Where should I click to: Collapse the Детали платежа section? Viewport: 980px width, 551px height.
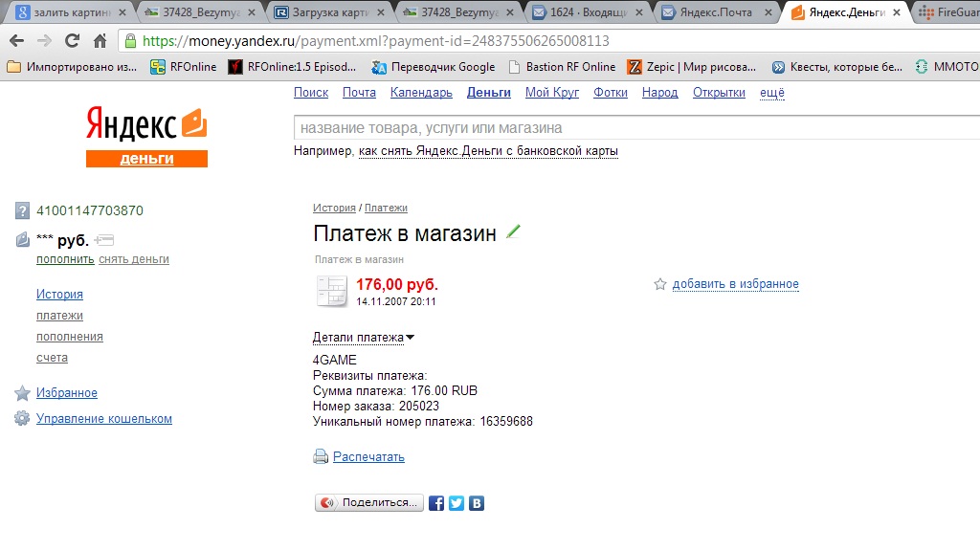click(363, 338)
